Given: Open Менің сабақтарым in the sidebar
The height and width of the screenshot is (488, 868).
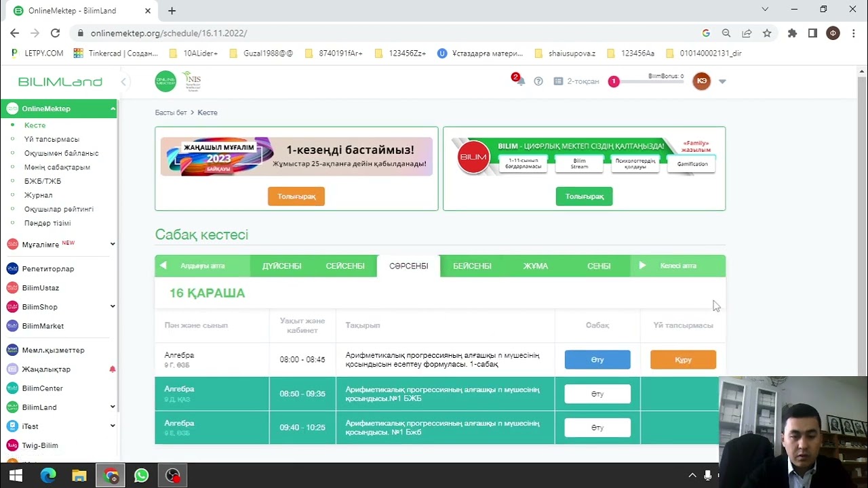Looking at the screenshot, I should (57, 167).
